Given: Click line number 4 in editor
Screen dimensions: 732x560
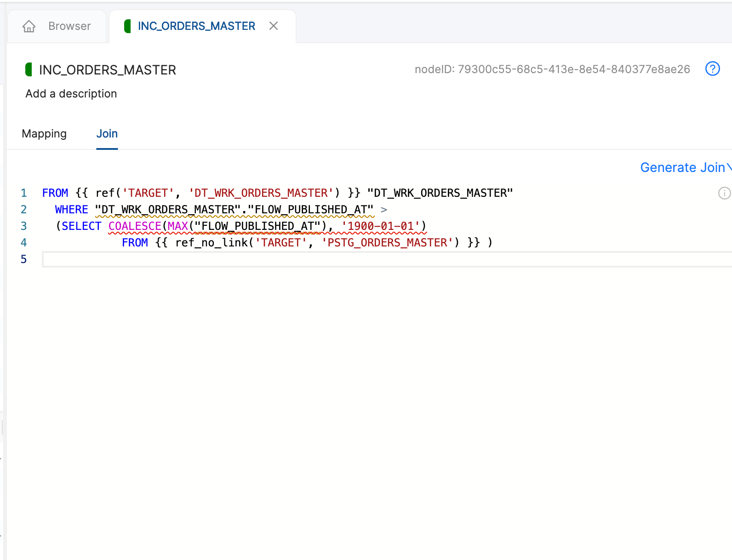Looking at the screenshot, I should pos(24,243).
